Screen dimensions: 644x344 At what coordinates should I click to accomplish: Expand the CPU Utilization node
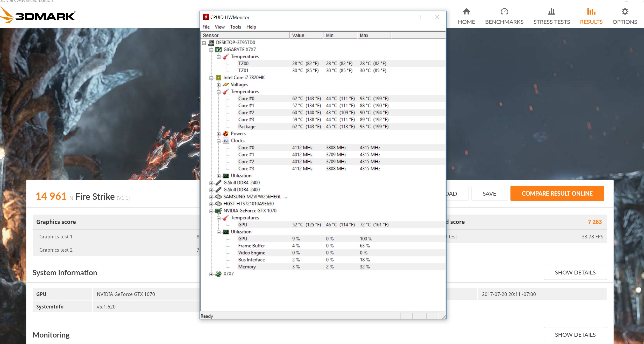(x=219, y=176)
